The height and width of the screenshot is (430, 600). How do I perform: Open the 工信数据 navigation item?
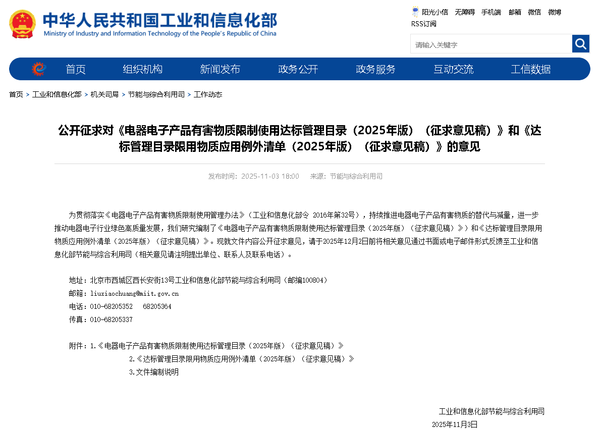tap(531, 69)
